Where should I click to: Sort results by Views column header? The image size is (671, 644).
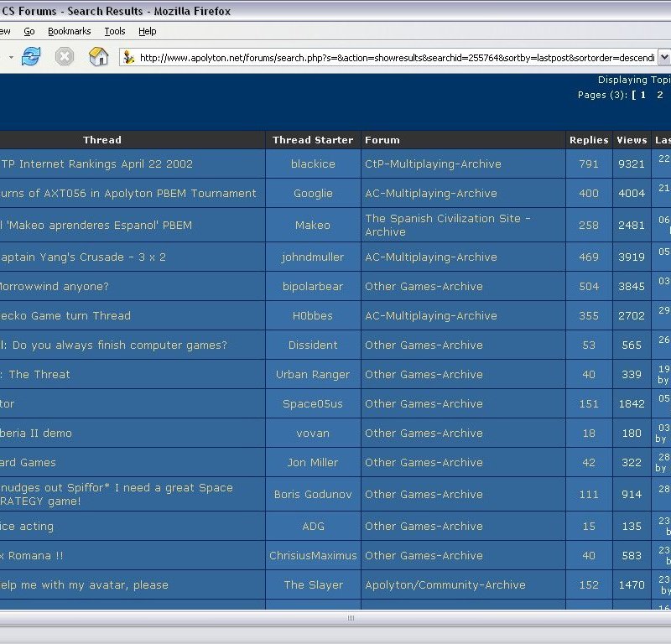pyautogui.click(x=632, y=140)
